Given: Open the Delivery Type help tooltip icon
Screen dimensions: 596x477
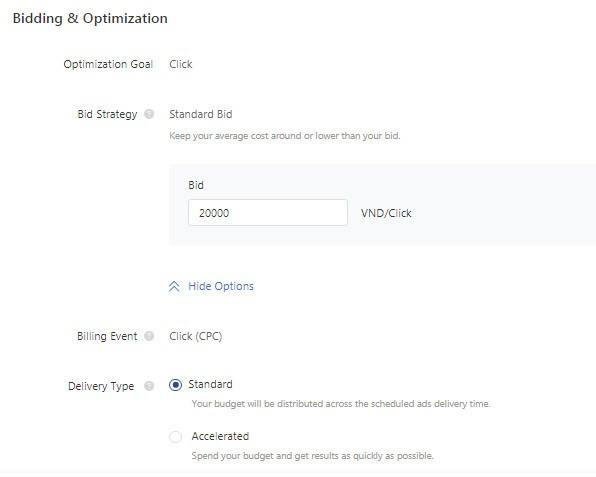Looking at the screenshot, I should (149, 386).
